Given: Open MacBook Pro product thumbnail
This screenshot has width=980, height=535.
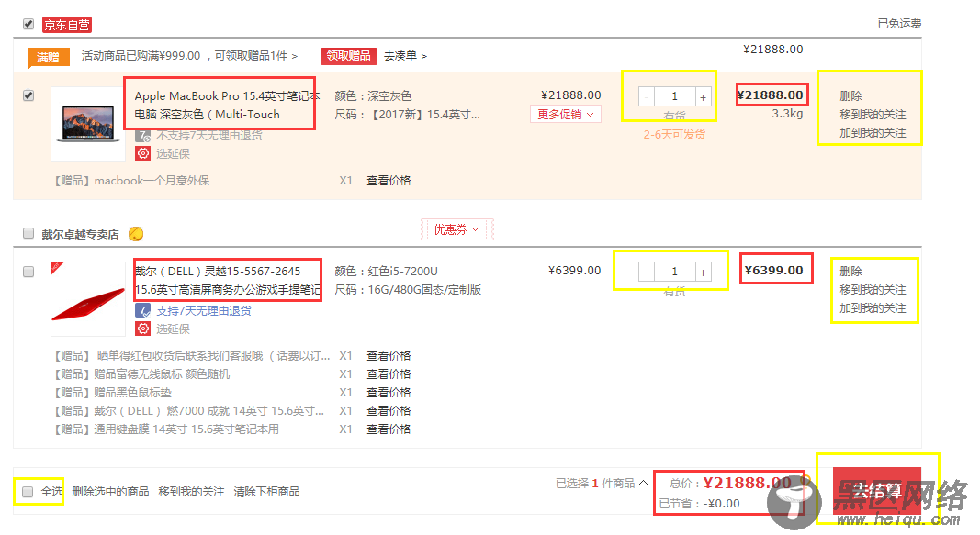Looking at the screenshot, I should pos(88,124).
